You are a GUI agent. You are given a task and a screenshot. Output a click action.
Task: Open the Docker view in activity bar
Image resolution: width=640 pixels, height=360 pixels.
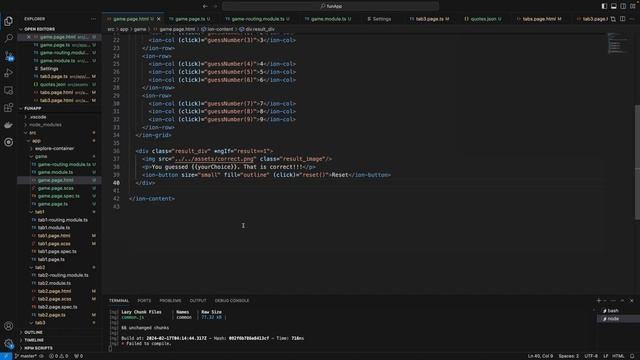[x=9, y=125]
